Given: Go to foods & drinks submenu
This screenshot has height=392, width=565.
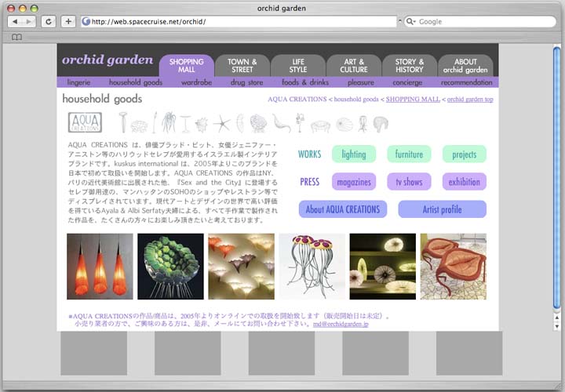Looking at the screenshot, I should [305, 82].
